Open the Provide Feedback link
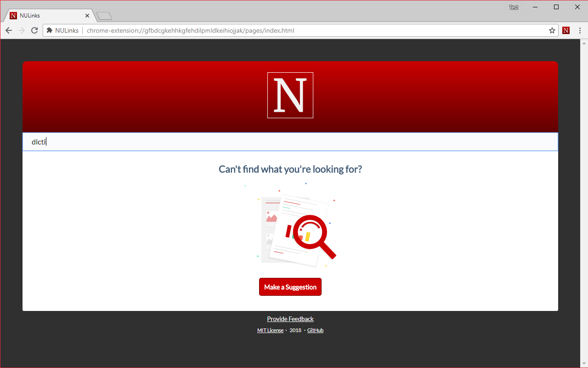Image resolution: width=588 pixels, height=368 pixels. click(x=290, y=319)
